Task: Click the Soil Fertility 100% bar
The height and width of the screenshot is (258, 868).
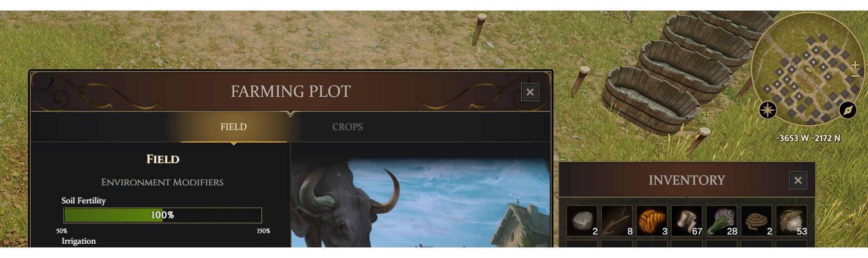Action: pyautogui.click(x=163, y=215)
